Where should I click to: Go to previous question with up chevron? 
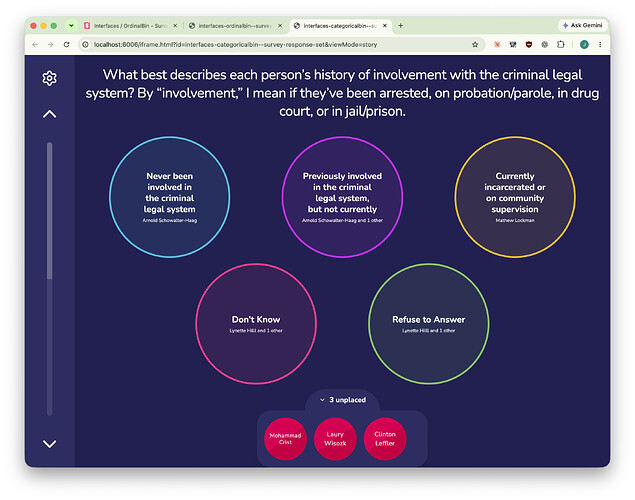point(49,114)
